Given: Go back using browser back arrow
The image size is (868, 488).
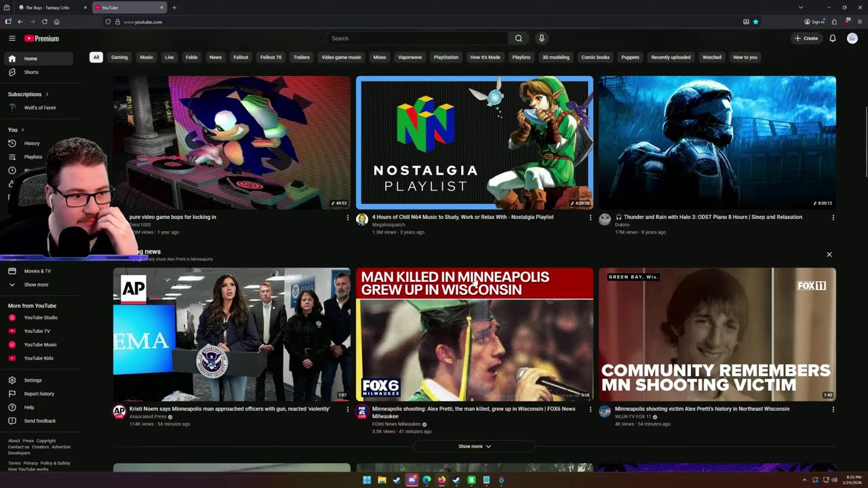Looking at the screenshot, I should 20,22.
